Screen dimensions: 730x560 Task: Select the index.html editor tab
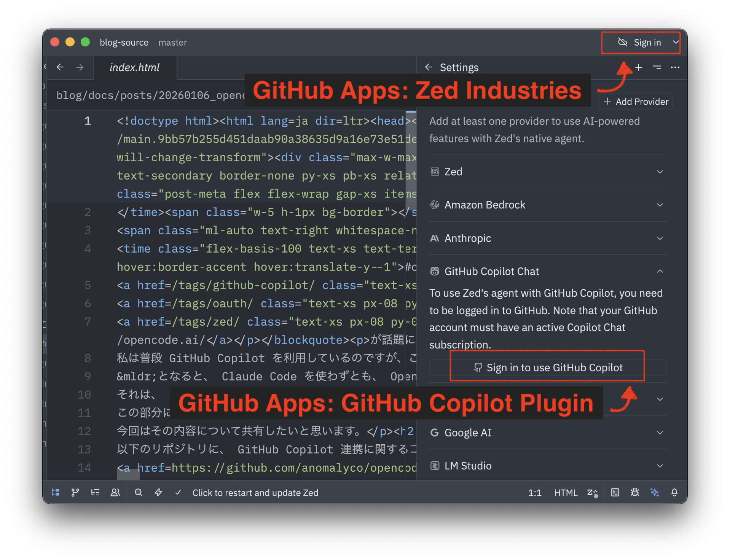pyautogui.click(x=135, y=67)
